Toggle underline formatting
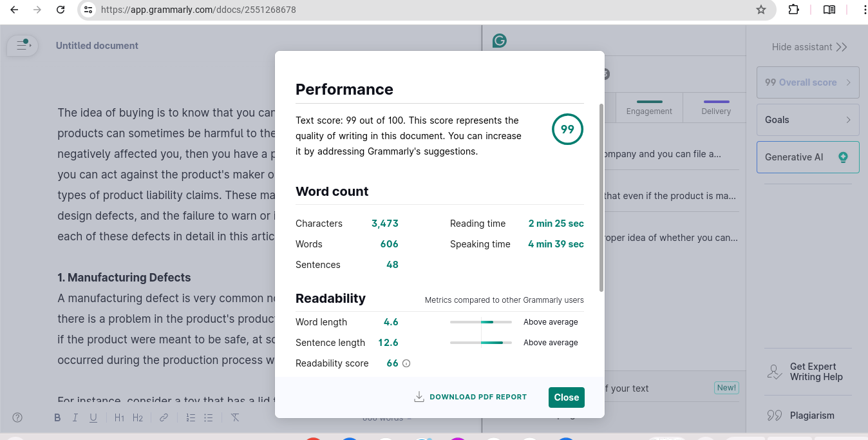Viewport: 868px width, 440px height. pyautogui.click(x=93, y=417)
